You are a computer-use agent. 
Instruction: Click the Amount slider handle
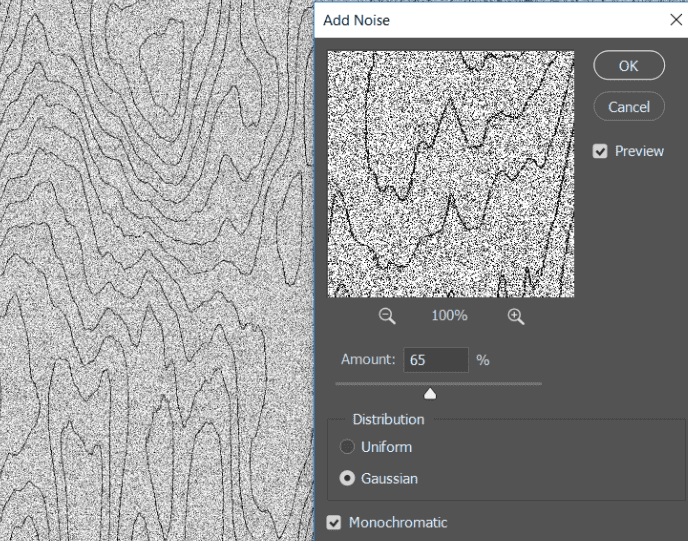click(430, 394)
